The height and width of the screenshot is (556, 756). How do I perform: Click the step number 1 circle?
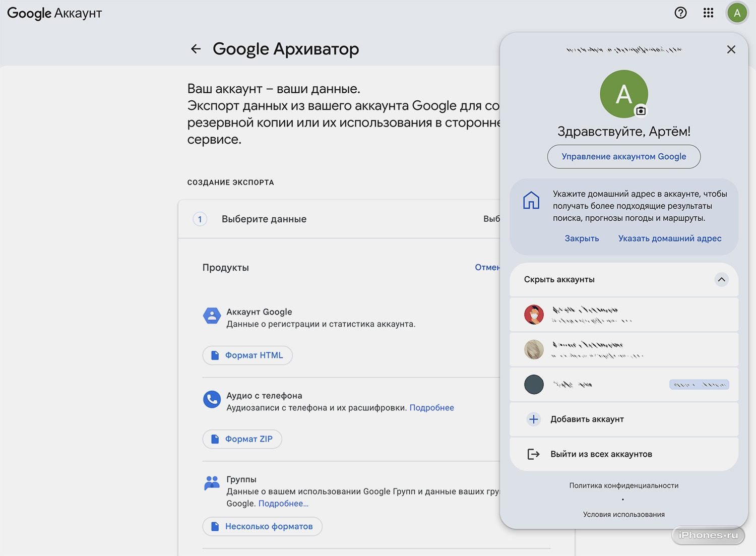(200, 219)
